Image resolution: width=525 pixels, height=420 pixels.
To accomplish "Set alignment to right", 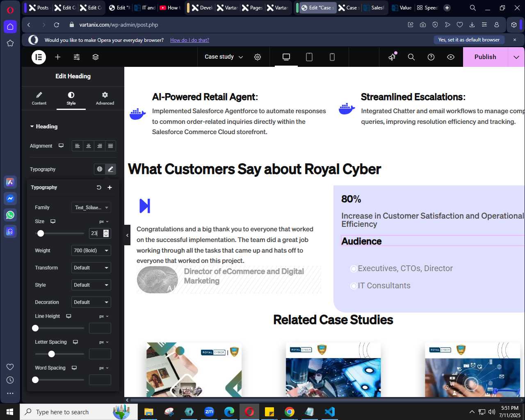I will (100, 146).
